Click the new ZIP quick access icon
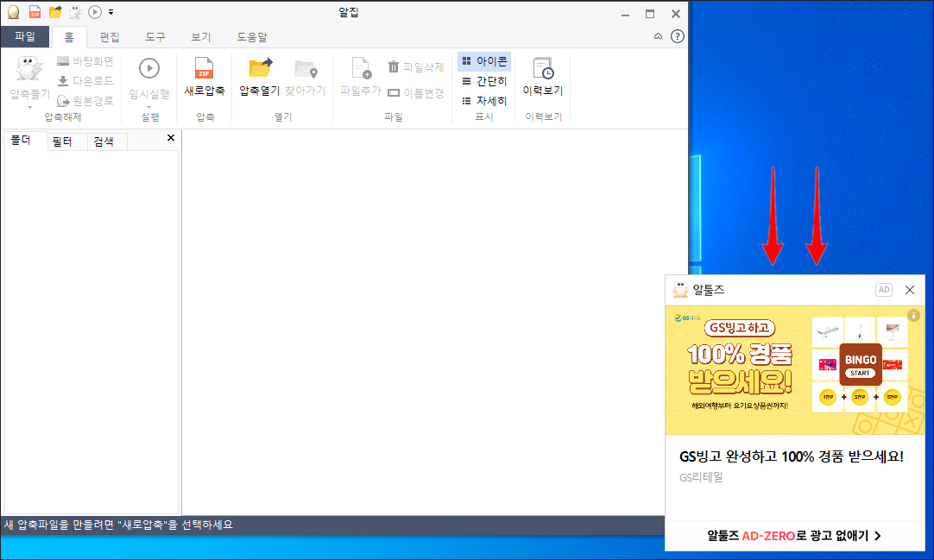Screen dimensions: 934x560 pyautogui.click(x=35, y=12)
